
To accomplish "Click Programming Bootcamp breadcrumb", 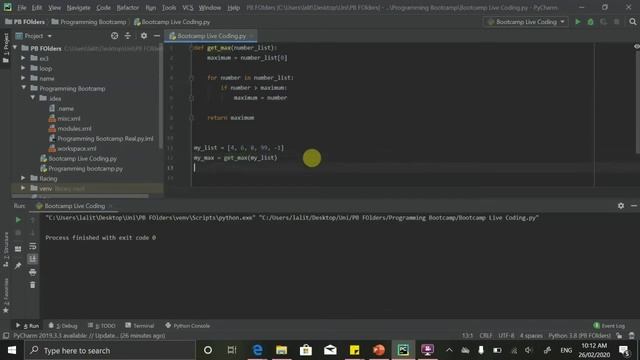I will point(93,22).
